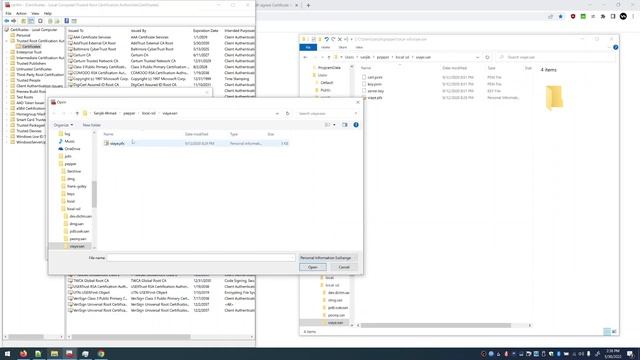Open Windows Start menu
This screenshot has width=640, height=360.
[7, 353]
